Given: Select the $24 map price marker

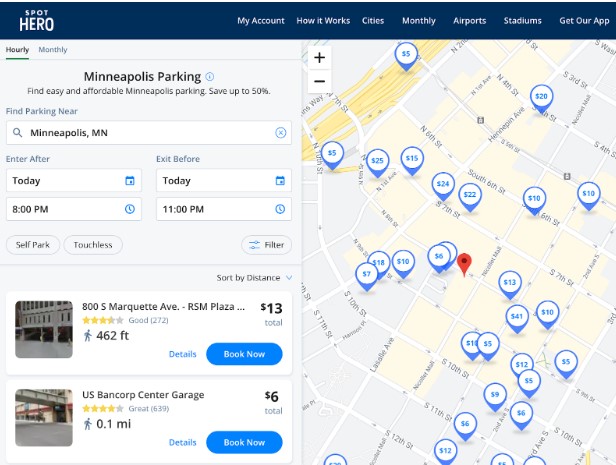Looking at the screenshot, I should pos(443,186).
